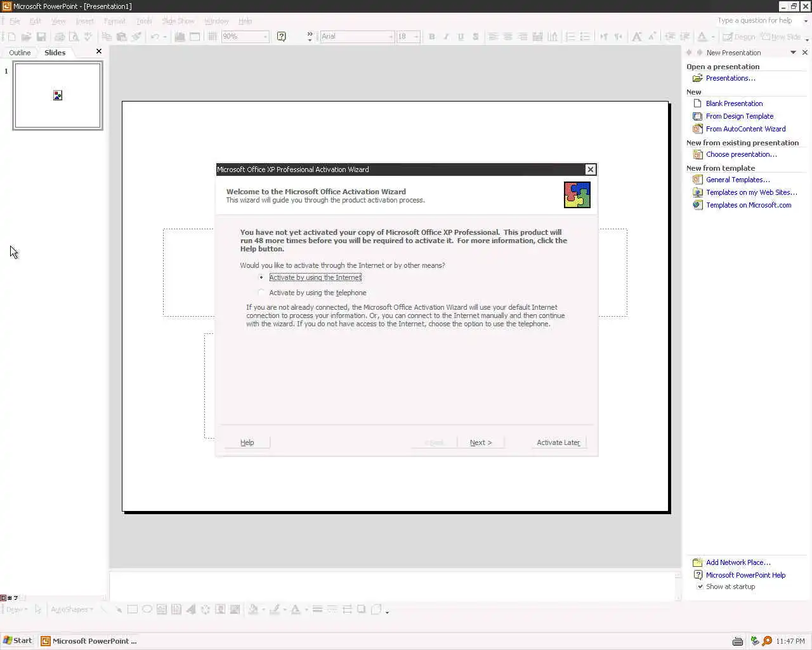Viewport: 812px width, 650px height.
Task: Click the Font Color icon in formatting toolbar
Action: (702, 37)
